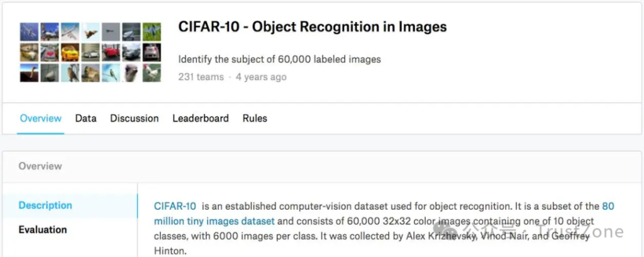Switch to the Data tab

tap(86, 118)
